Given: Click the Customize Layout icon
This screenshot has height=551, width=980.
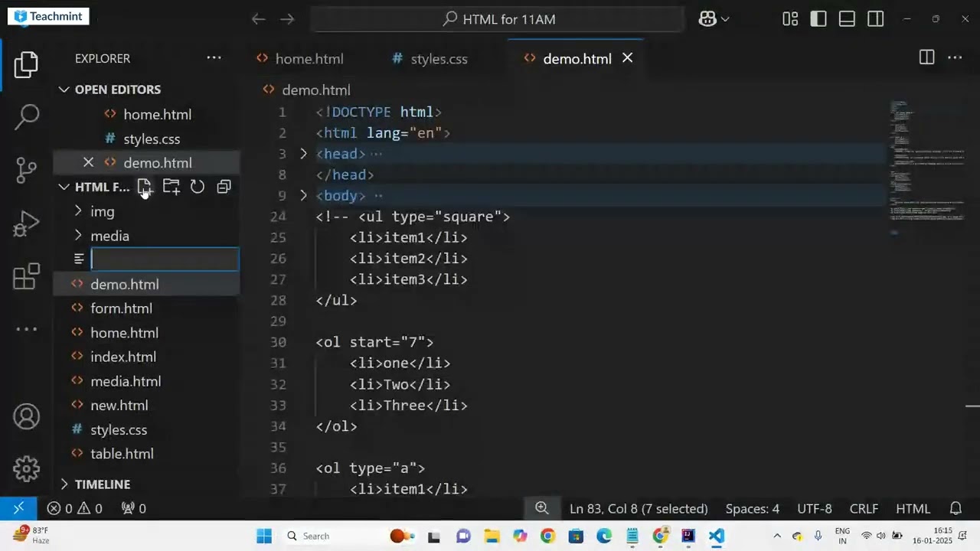Looking at the screenshot, I should pos(790,19).
